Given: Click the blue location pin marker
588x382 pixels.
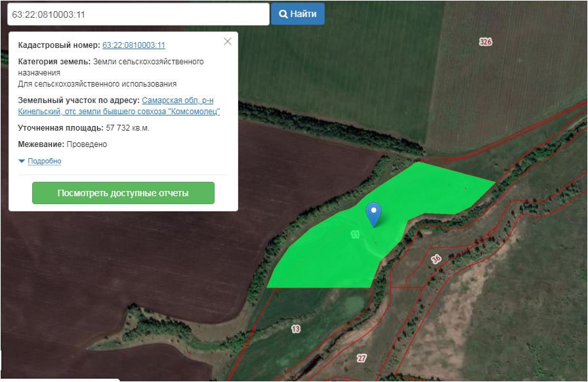Looking at the screenshot, I should (373, 214).
